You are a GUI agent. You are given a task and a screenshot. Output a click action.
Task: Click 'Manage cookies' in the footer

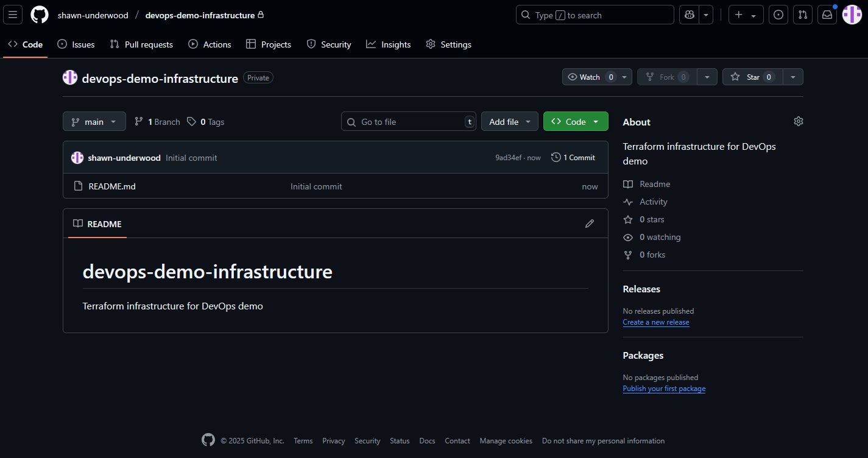coord(506,441)
